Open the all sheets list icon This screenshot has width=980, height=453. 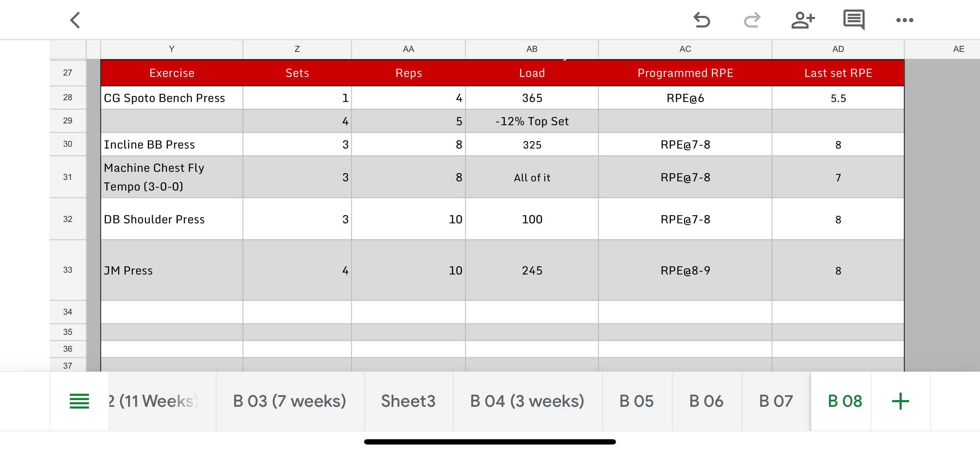tap(79, 401)
